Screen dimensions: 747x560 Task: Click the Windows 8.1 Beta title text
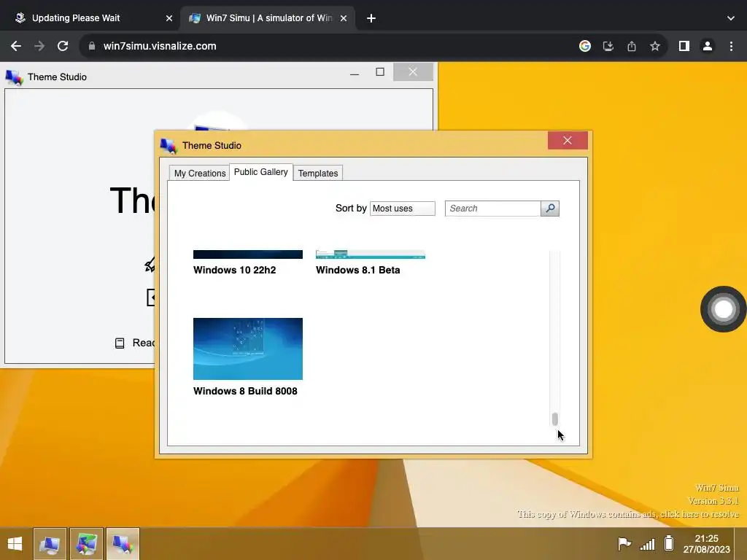(x=357, y=270)
